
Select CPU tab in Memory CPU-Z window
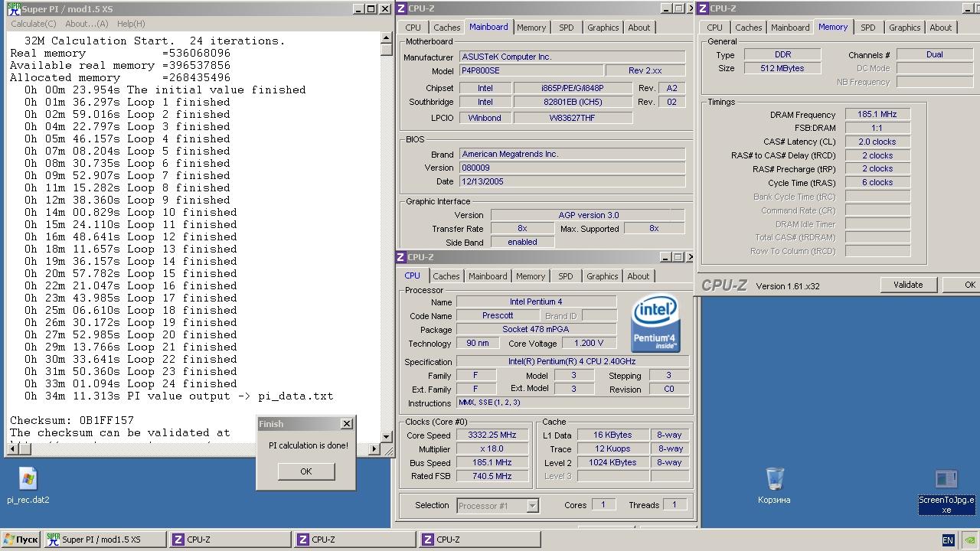[714, 28]
